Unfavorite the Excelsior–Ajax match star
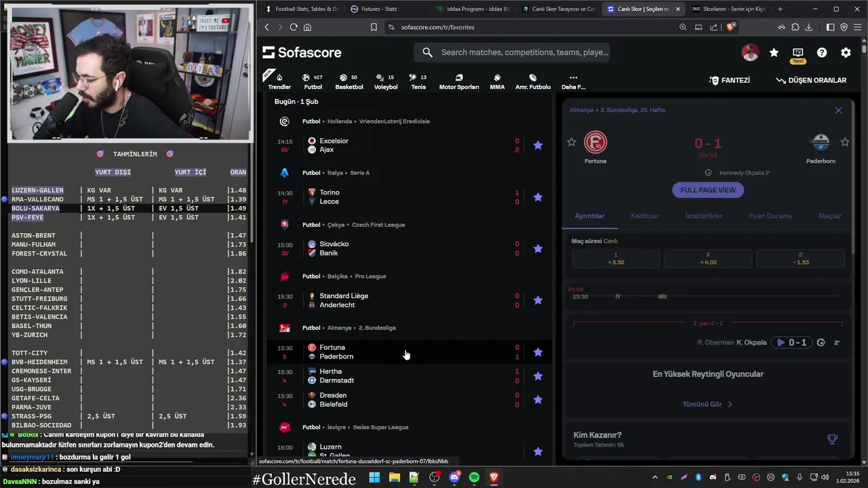The height and width of the screenshot is (488, 868). pyautogui.click(x=538, y=145)
